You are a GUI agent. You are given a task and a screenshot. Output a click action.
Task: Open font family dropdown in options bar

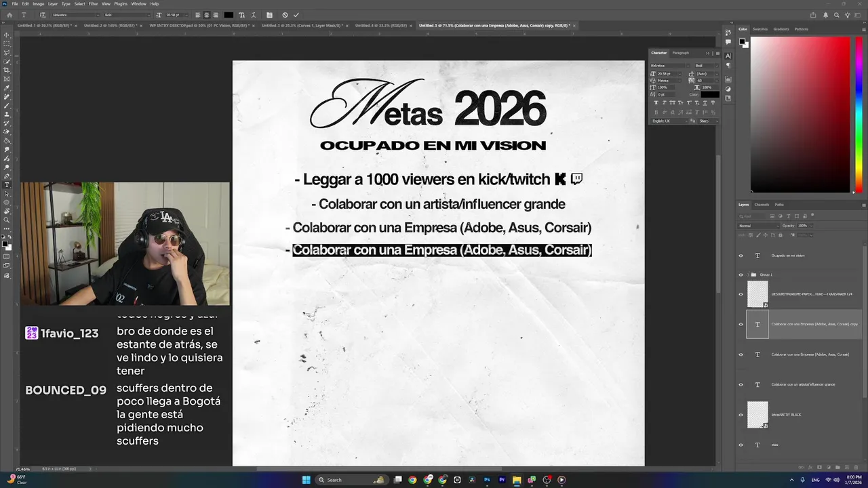pos(75,15)
